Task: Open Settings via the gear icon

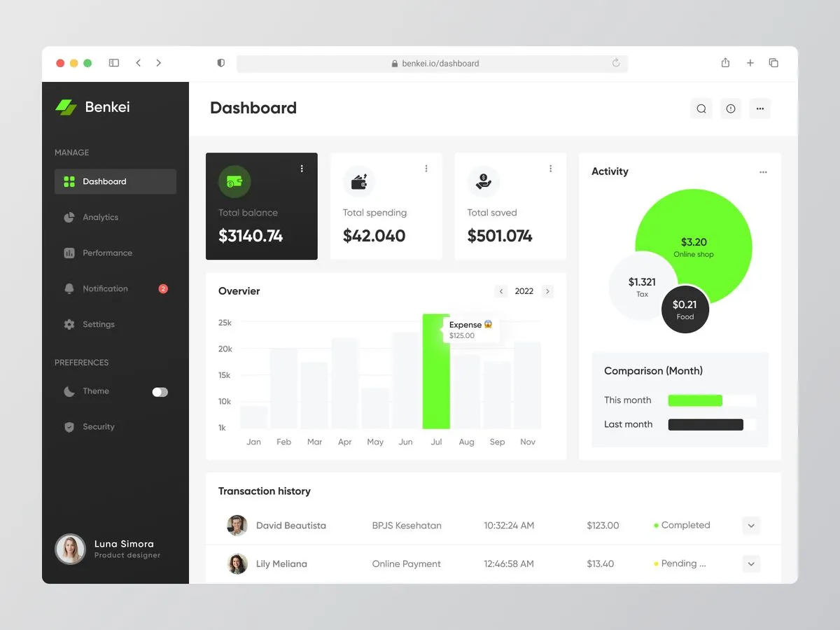Action: [69, 324]
